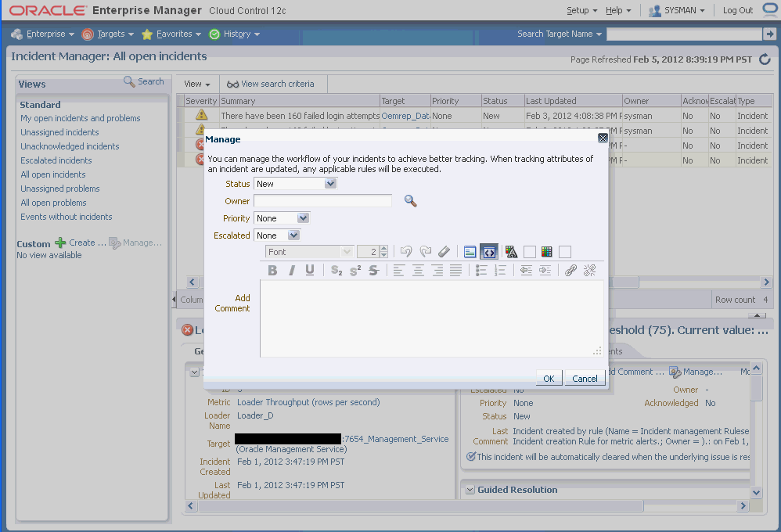Align comment text right
The width and height of the screenshot is (781, 532).
click(437, 271)
